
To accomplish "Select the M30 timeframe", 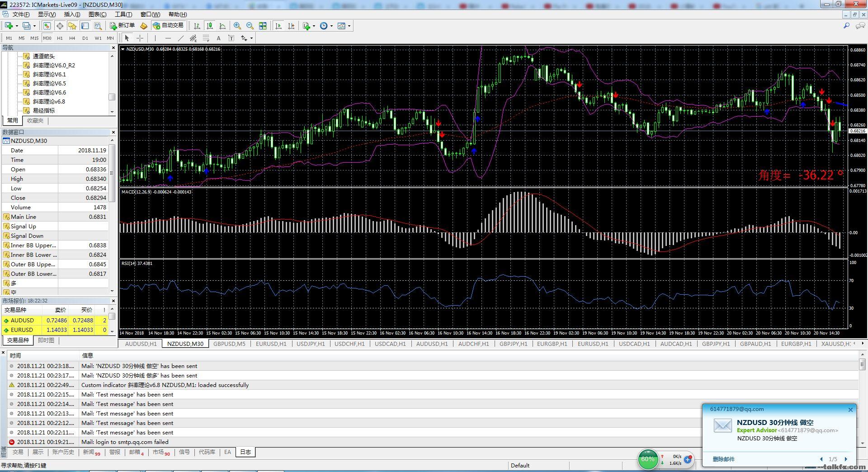I will click(x=47, y=38).
